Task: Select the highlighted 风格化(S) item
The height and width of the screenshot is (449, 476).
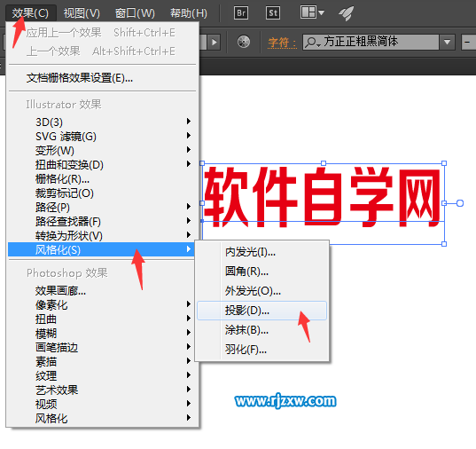Action: (101, 249)
